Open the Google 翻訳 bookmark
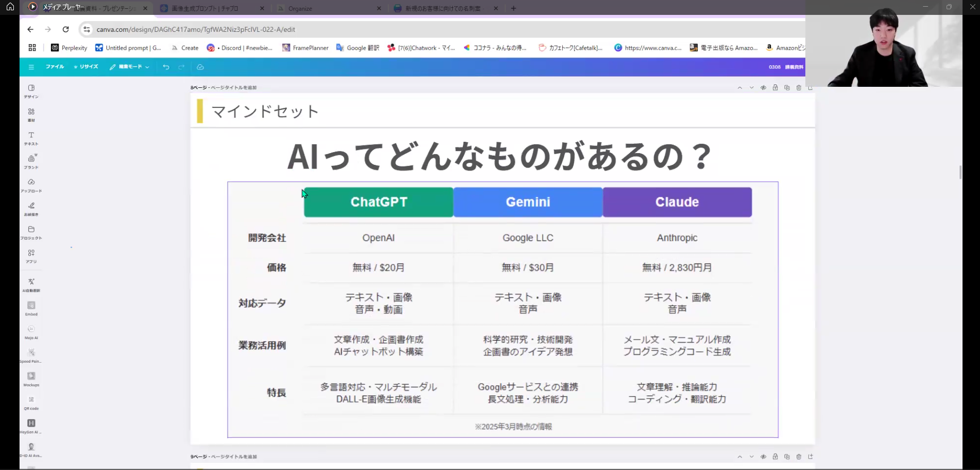The image size is (980, 470). point(358,48)
